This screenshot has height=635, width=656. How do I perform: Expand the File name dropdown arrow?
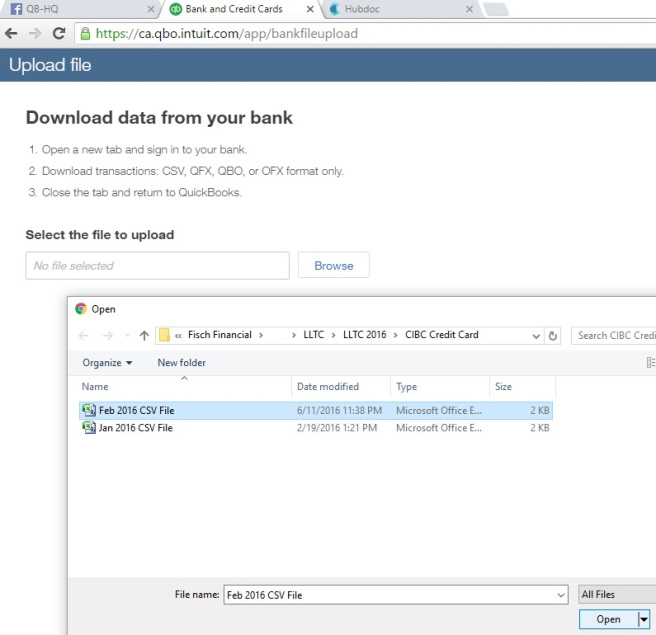click(x=561, y=595)
